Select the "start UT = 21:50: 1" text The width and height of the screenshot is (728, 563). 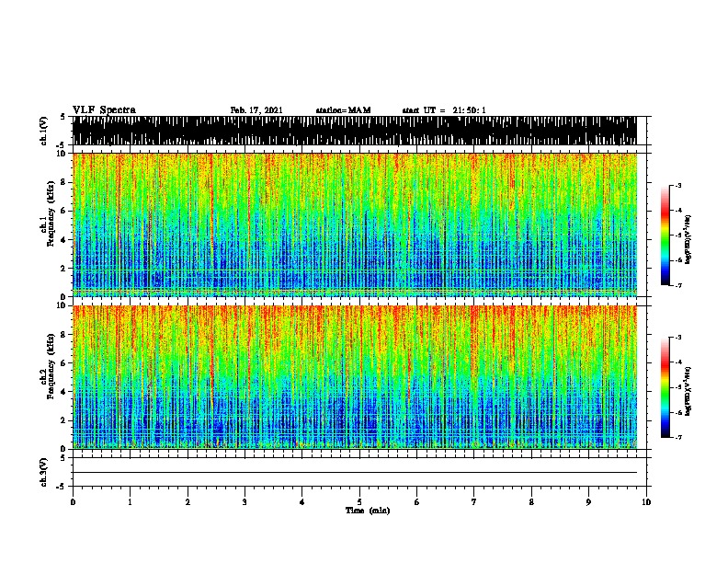444,110
